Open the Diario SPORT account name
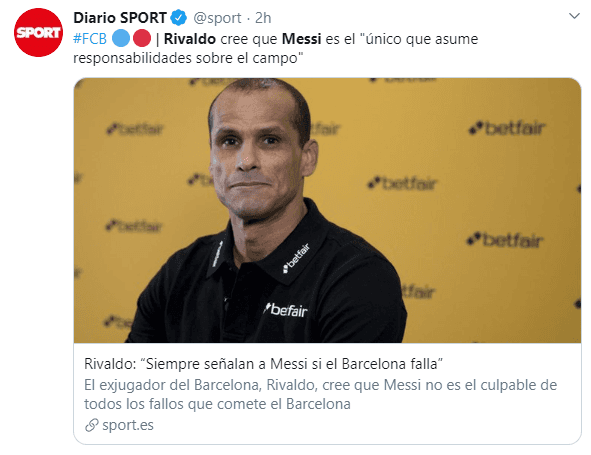 [120, 18]
